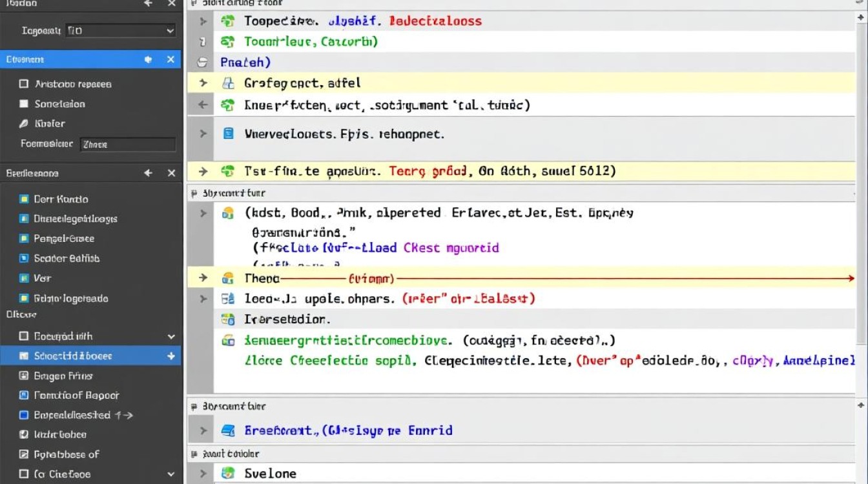Screen dimensions: 868x484
Task: Click the icon beside "Iraersetdion." row
Action: [227, 319]
